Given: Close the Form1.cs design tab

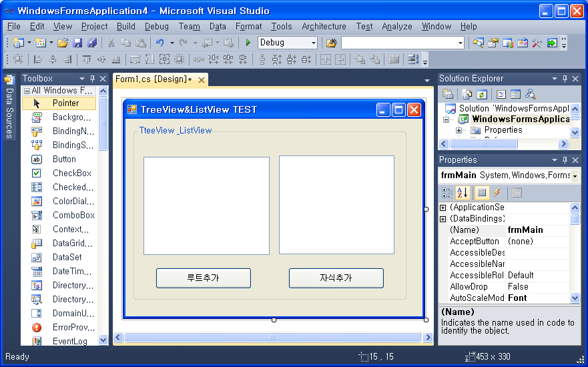Looking at the screenshot, I should pos(202,80).
